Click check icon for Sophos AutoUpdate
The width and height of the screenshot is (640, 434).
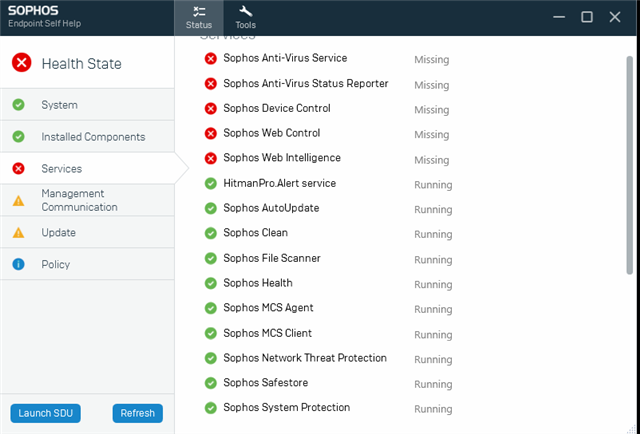(x=211, y=209)
